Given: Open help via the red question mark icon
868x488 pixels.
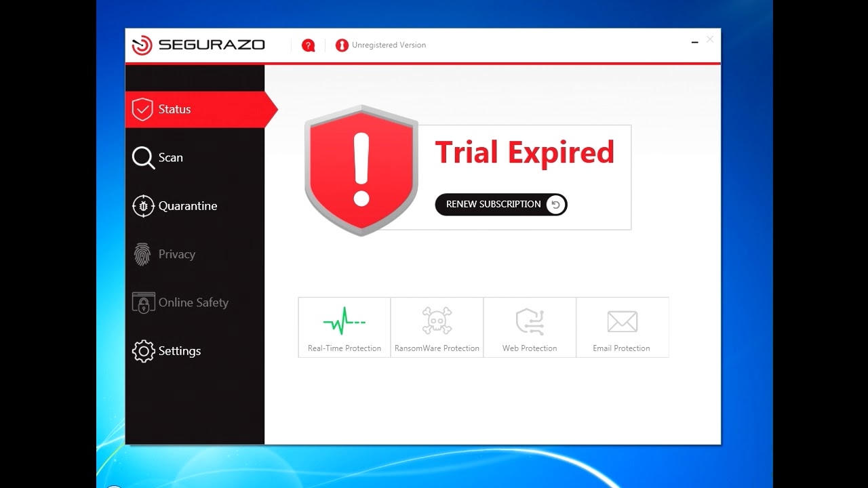Looking at the screenshot, I should point(309,45).
